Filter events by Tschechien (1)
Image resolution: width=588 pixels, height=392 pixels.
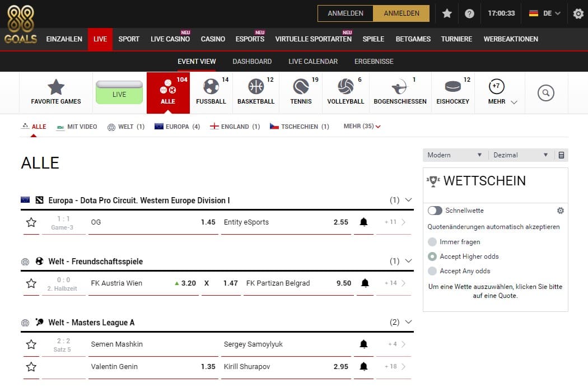(300, 127)
